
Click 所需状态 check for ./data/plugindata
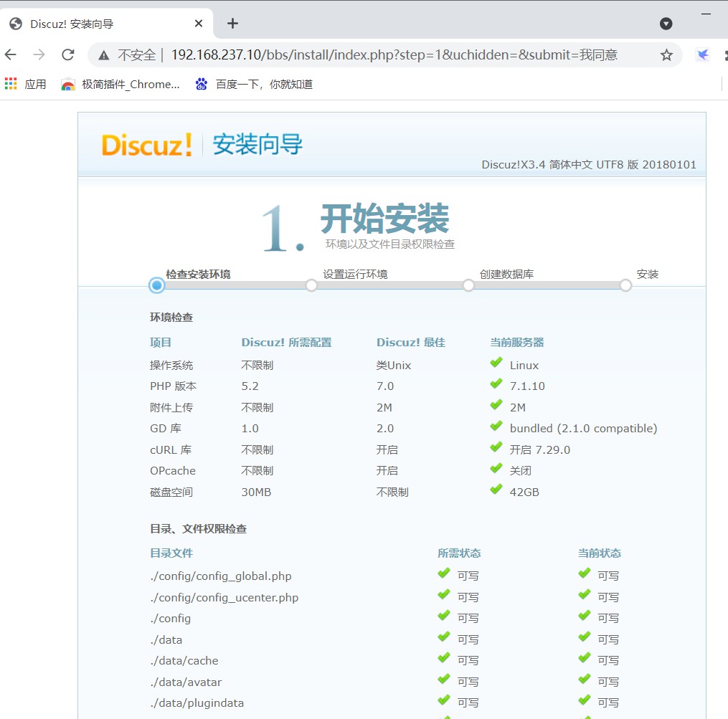(x=444, y=700)
